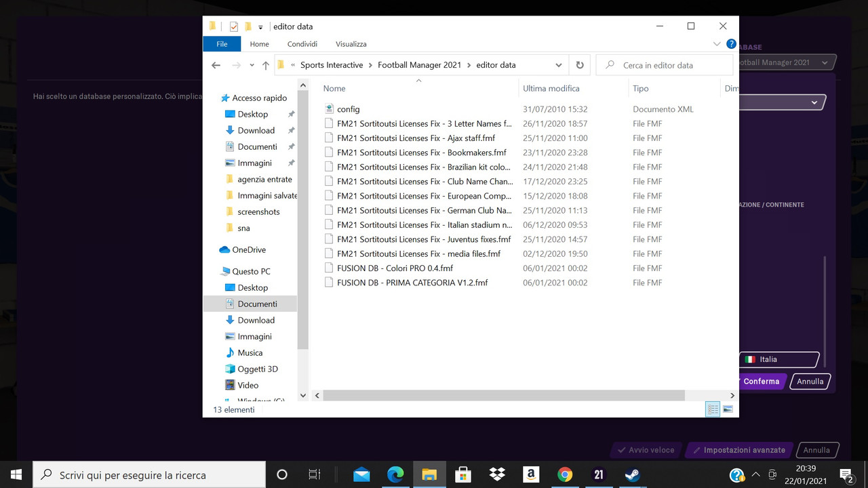Open Documenti under Accesso rapido

[257, 147]
